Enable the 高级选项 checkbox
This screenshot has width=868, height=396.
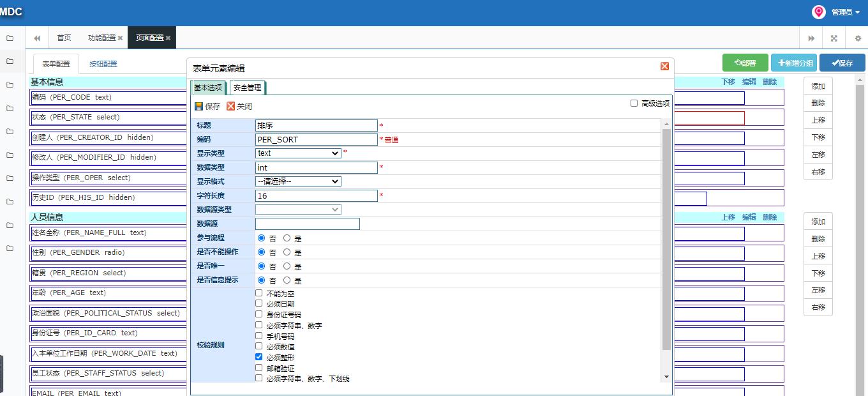pyautogui.click(x=634, y=103)
